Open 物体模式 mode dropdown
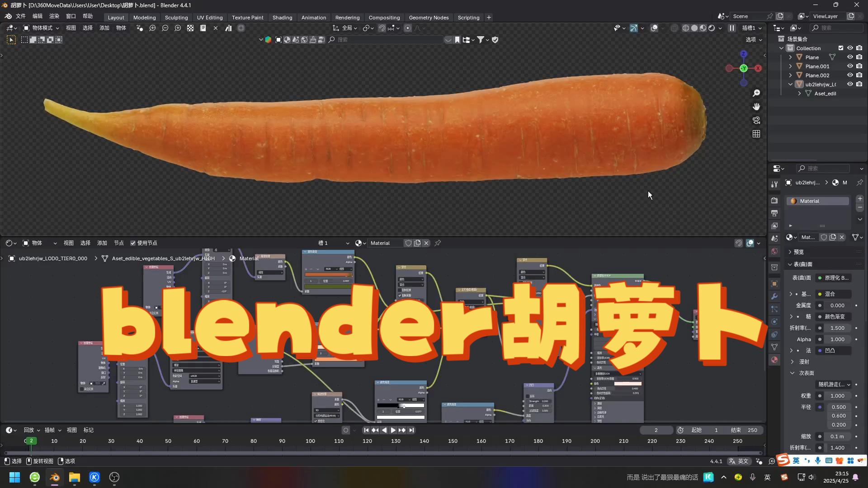Screen dimensions: 868x488 [41, 28]
